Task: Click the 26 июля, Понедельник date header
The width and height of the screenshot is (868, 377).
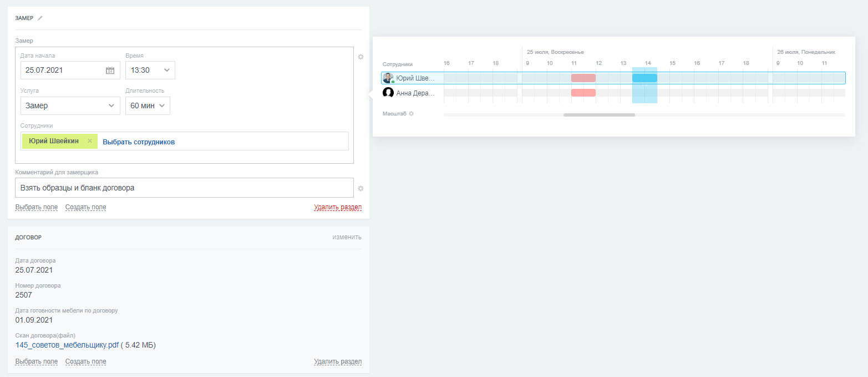Action: click(806, 52)
